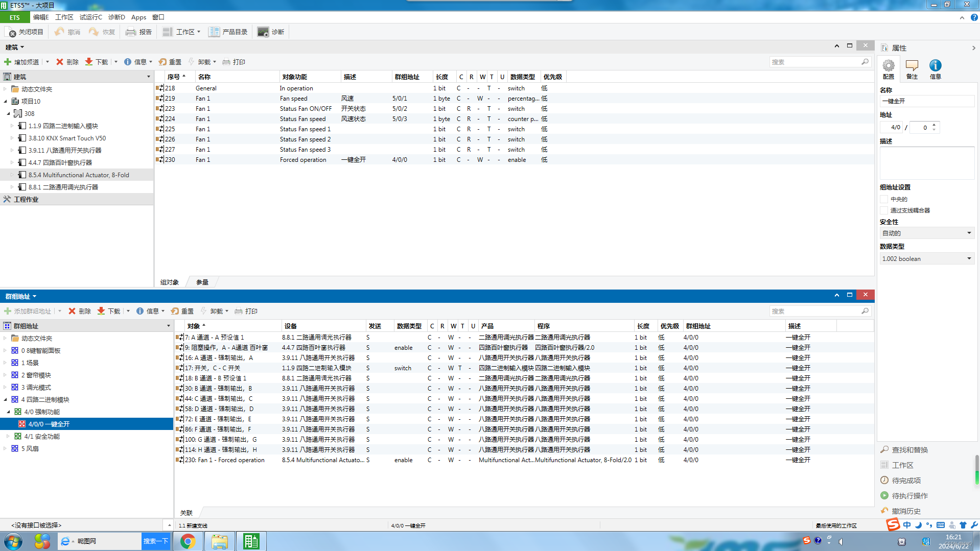The image size is (980, 551).
Task: Toggle the 通过支线耦合器 checkbox
Action: pos(884,210)
